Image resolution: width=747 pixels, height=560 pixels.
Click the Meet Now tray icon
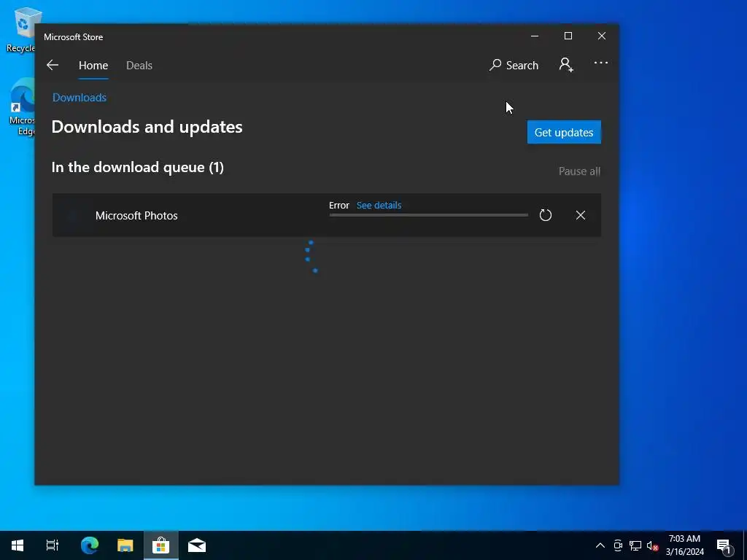[x=618, y=545]
